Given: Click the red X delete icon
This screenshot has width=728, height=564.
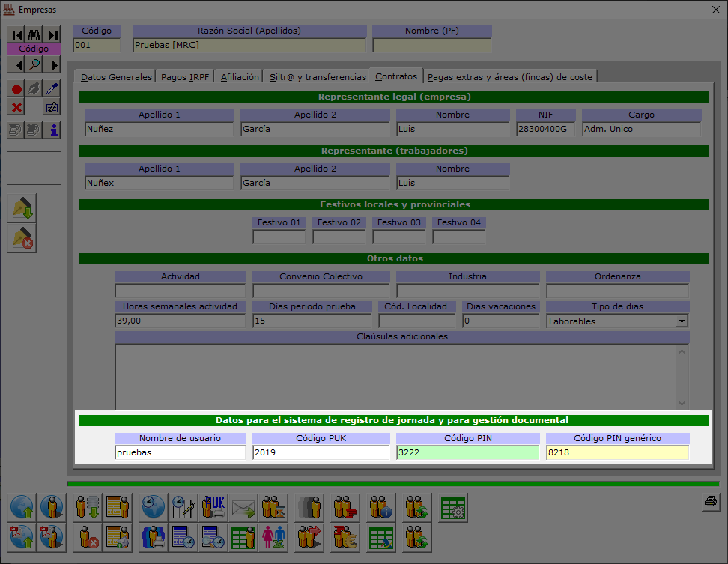Looking at the screenshot, I should [x=16, y=107].
